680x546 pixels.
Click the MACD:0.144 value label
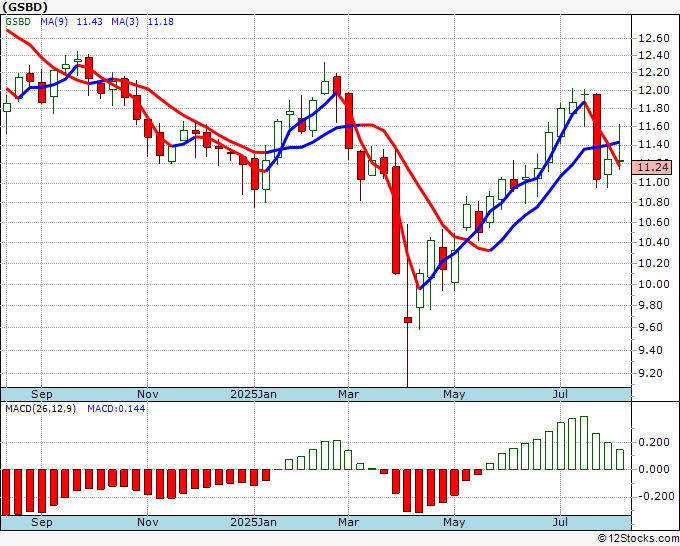(116, 409)
